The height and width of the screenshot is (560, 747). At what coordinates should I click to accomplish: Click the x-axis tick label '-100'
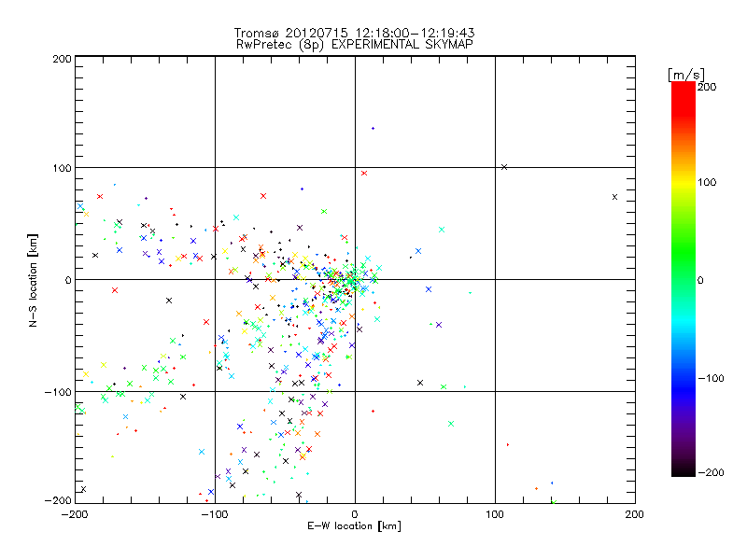[215, 514]
